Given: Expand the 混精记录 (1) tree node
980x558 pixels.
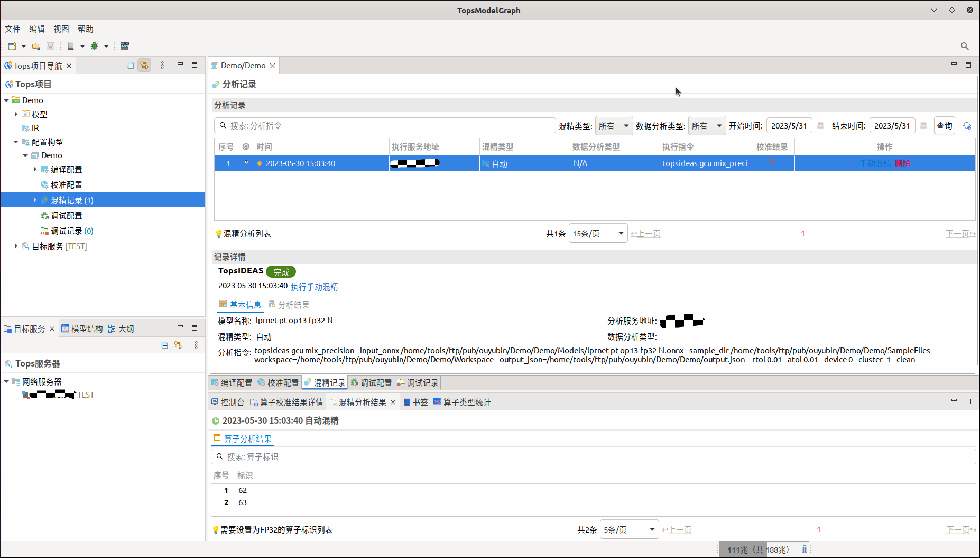Looking at the screenshot, I should tap(35, 200).
